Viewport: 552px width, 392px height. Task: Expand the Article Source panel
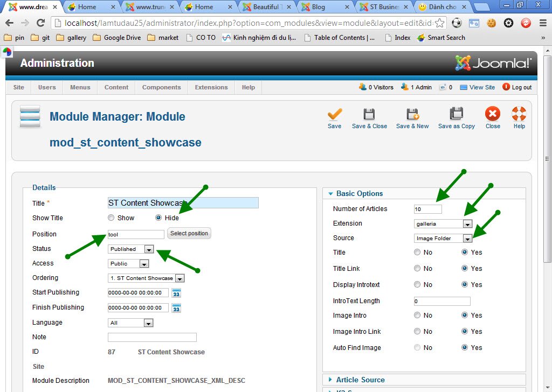[x=360, y=380]
